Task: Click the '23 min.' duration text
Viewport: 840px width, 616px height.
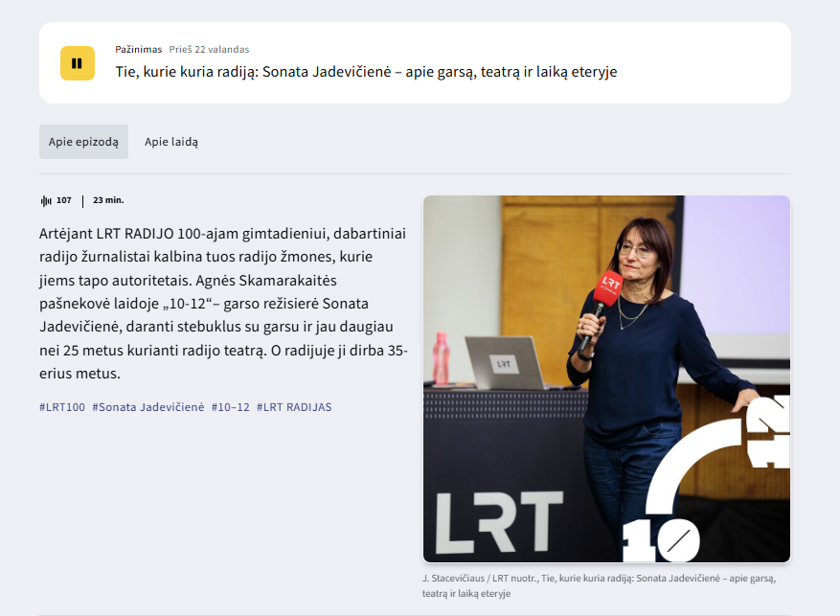Action: (108, 200)
